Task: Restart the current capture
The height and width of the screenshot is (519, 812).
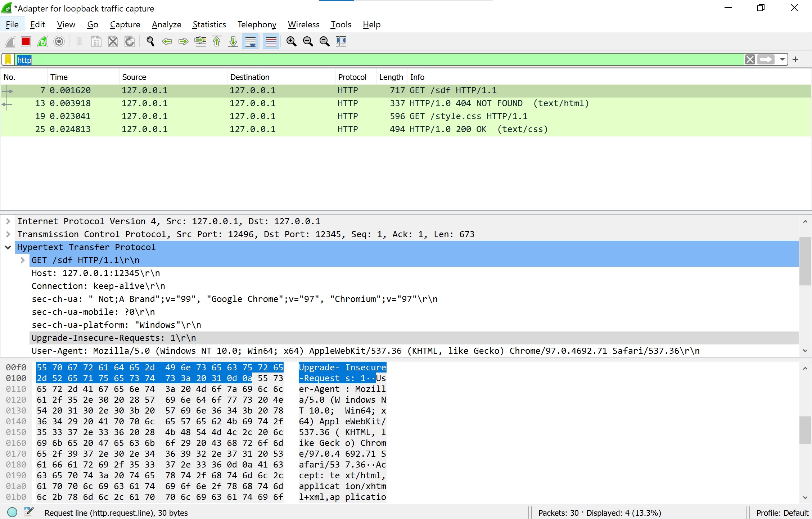Action: 42,41
